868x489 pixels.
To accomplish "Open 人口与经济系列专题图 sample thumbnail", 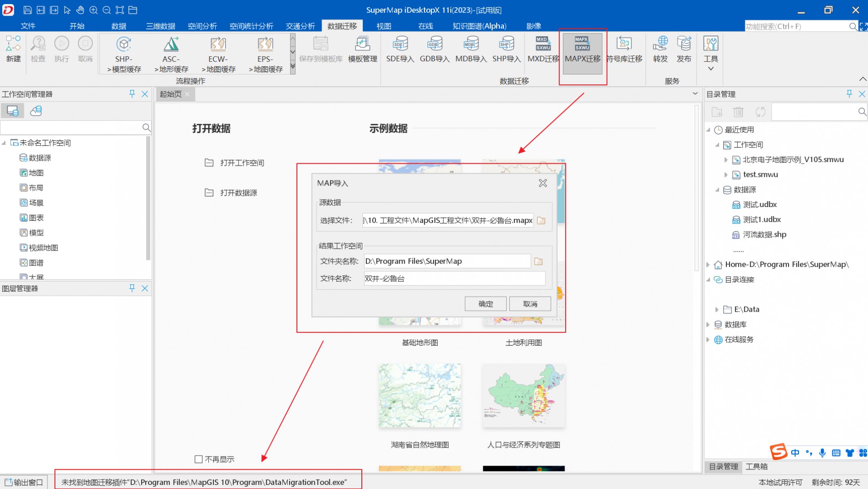I will tap(524, 396).
